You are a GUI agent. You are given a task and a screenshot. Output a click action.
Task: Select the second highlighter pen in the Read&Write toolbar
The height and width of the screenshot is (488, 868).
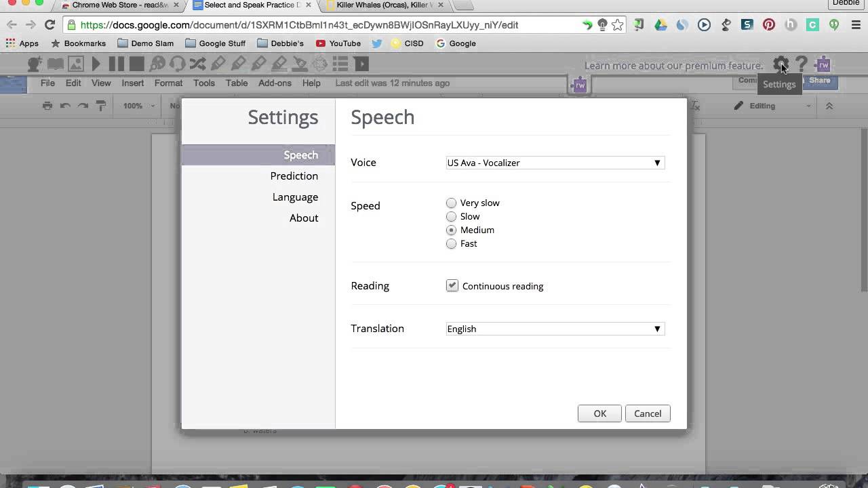pyautogui.click(x=238, y=64)
